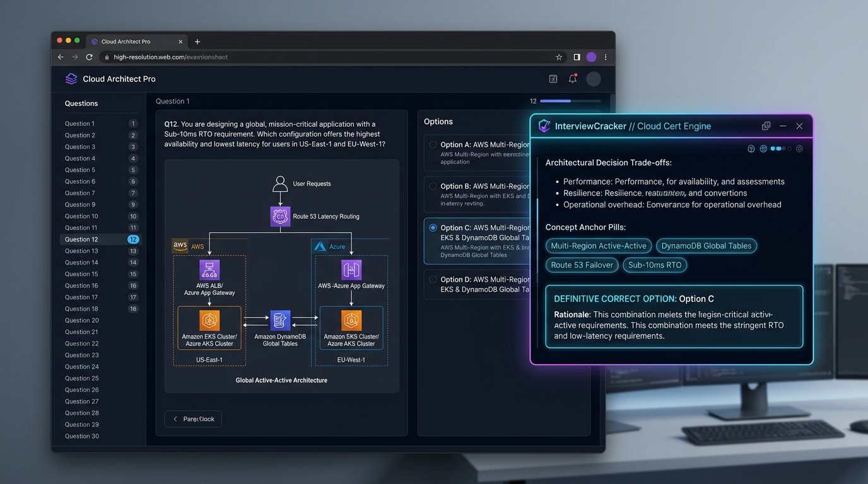The width and height of the screenshot is (868, 484).
Task: Click the Route 53 Failover pill
Action: 582,265
